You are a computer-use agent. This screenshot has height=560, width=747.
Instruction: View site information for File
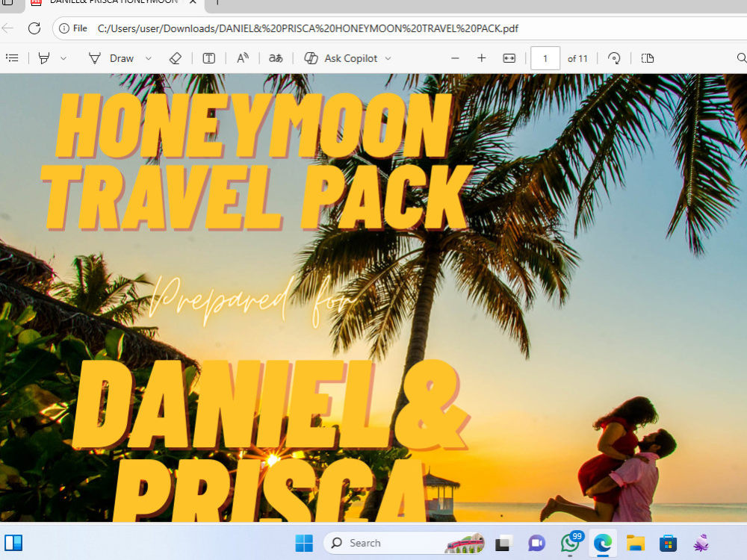click(73, 28)
